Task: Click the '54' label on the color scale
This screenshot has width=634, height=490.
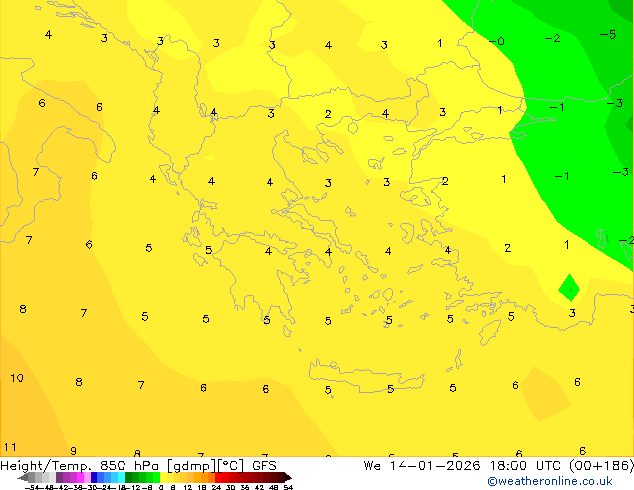Action: pyautogui.click(x=288, y=487)
